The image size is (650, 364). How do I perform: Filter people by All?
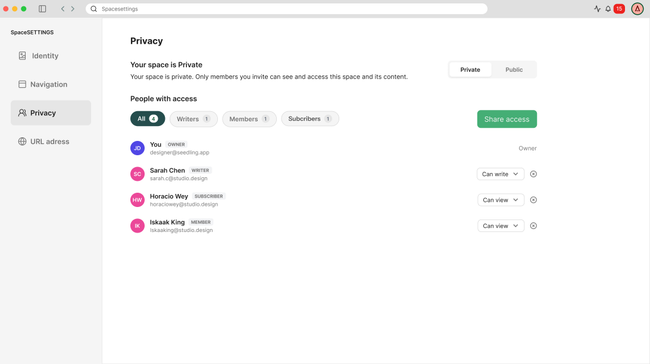coord(148,119)
